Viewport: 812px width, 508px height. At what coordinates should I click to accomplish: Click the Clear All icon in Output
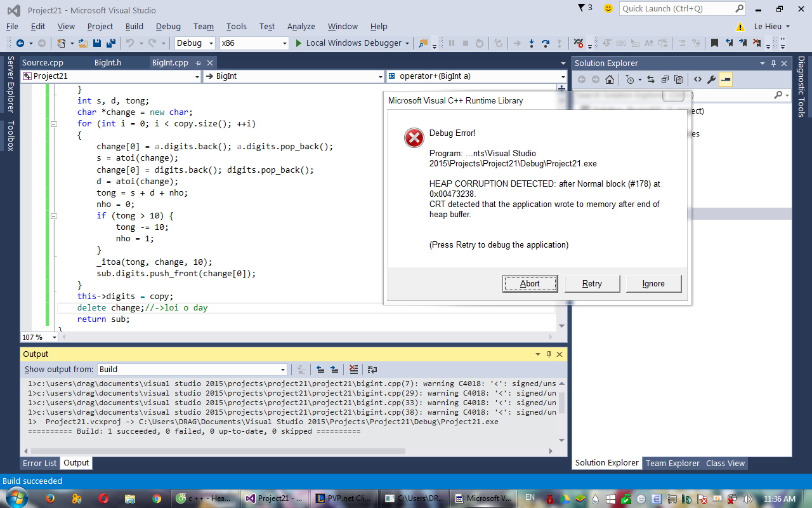tap(354, 370)
